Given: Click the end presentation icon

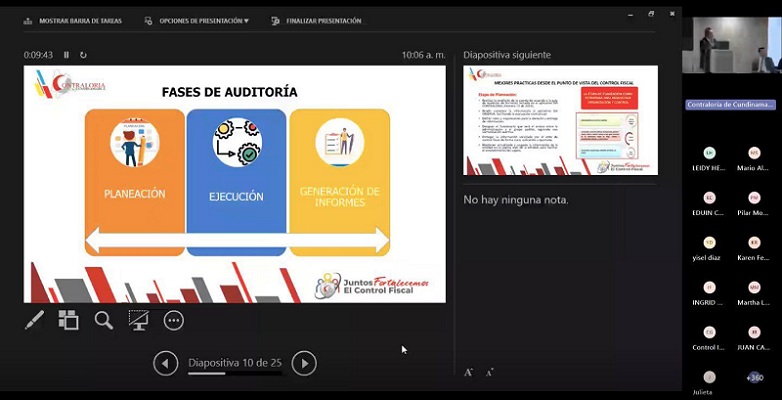Looking at the screenshot, I should click(275, 21).
